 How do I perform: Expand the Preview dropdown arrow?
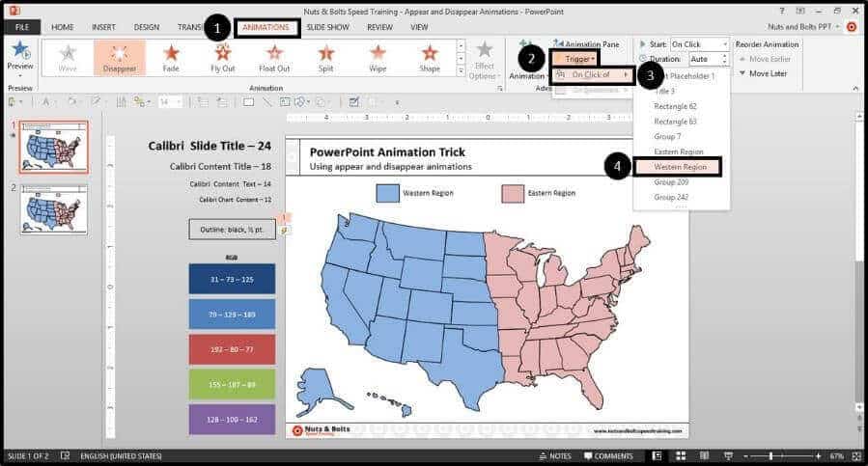click(x=20, y=75)
